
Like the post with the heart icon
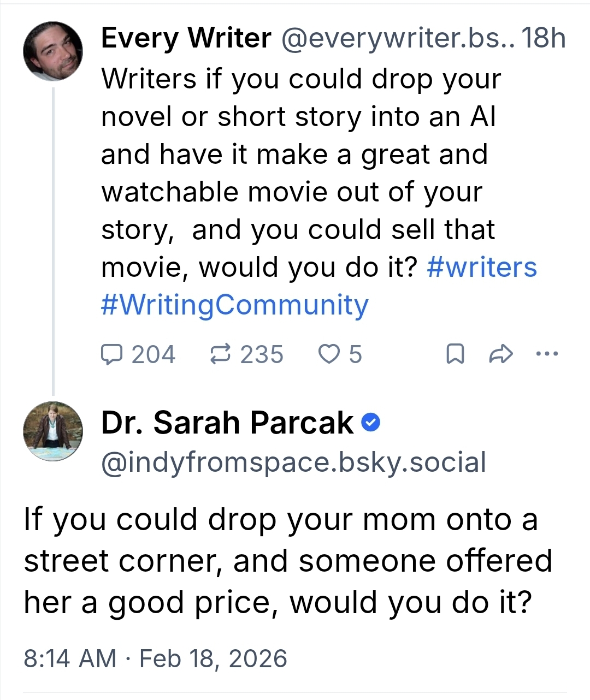tap(329, 354)
